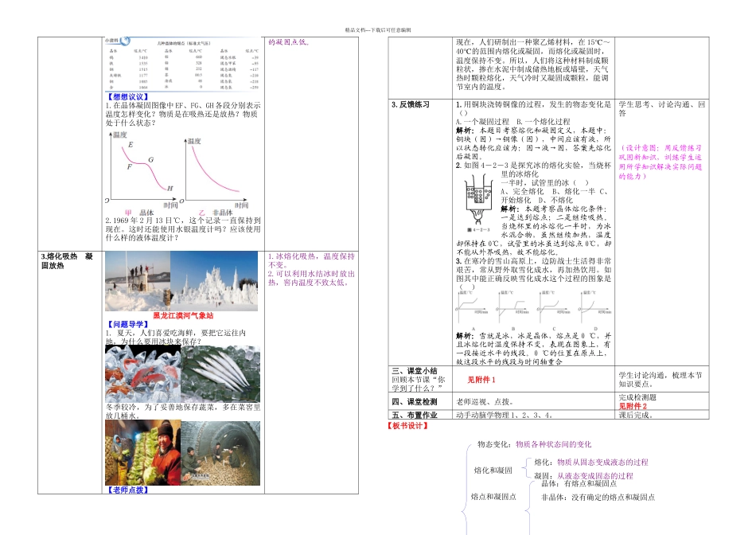Click the line 熔化：物质从固态变成液态的过程

coord(591,463)
